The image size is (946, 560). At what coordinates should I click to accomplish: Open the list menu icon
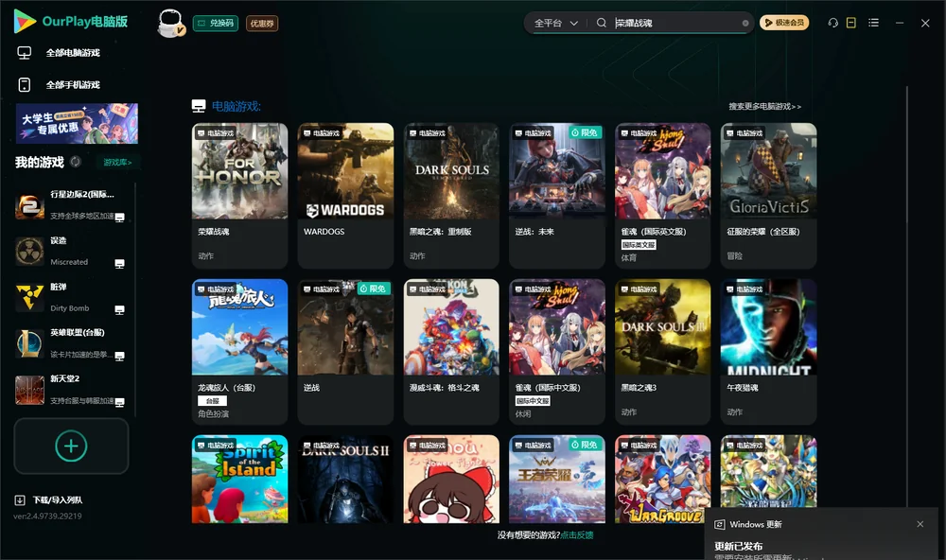point(873,23)
